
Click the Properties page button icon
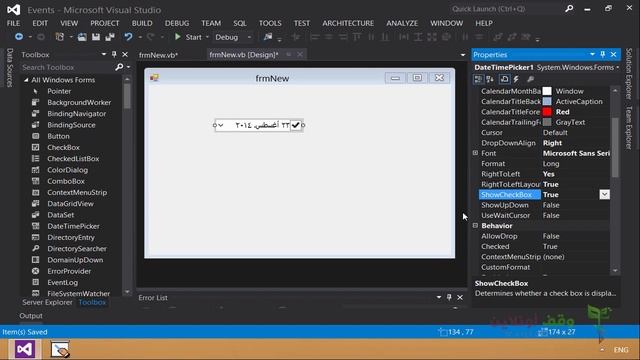click(504, 79)
